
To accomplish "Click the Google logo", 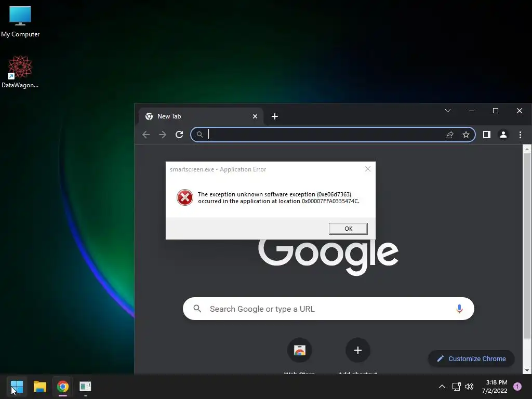I will [328, 257].
